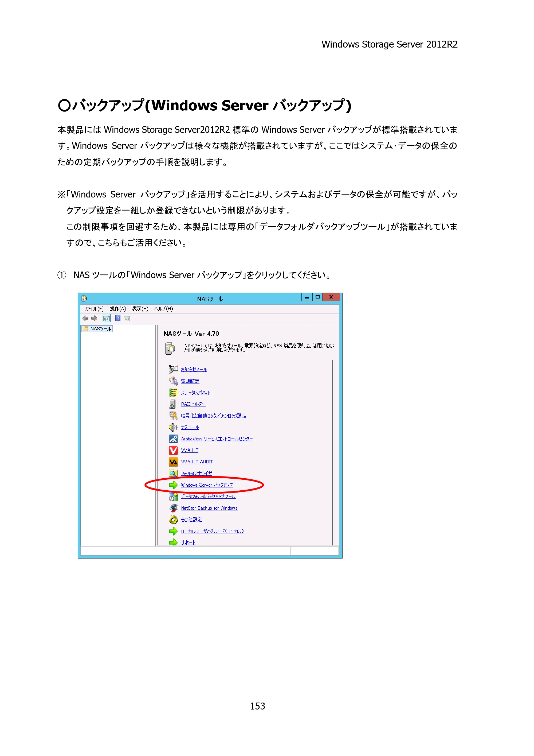The height and width of the screenshot is (756, 534).
Task: Toggle the console tree toolbar button
Action: (106, 318)
